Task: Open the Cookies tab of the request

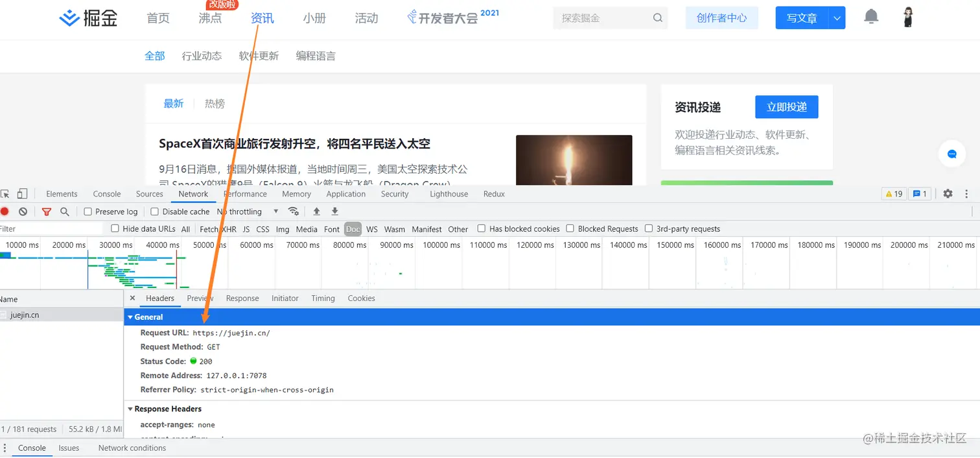Action: 361,298
